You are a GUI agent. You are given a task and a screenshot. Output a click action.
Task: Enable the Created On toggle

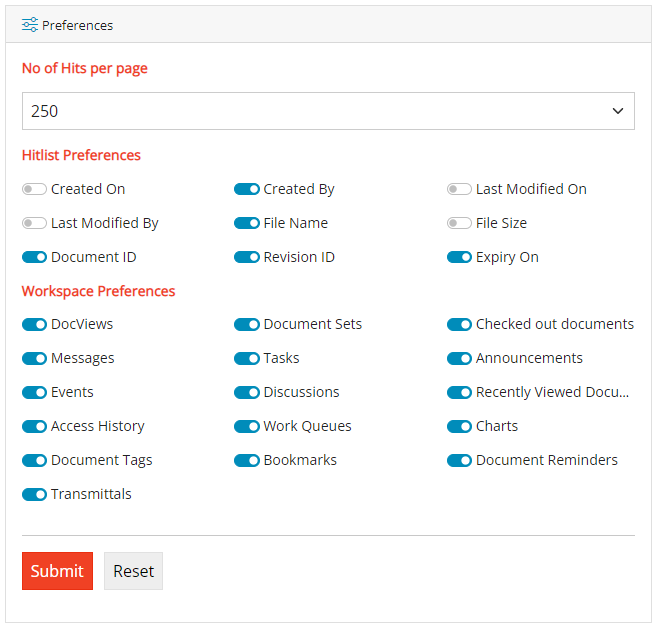coord(35,189)
